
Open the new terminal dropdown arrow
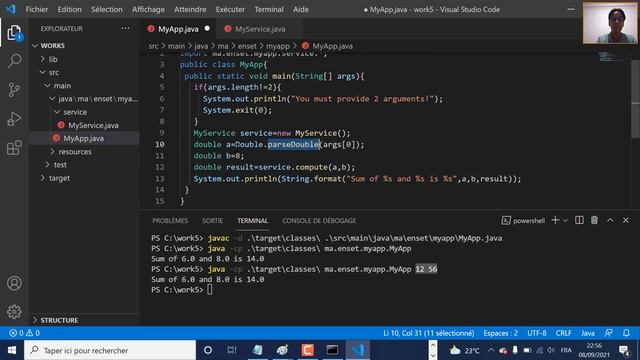click(x=565, y=220)
